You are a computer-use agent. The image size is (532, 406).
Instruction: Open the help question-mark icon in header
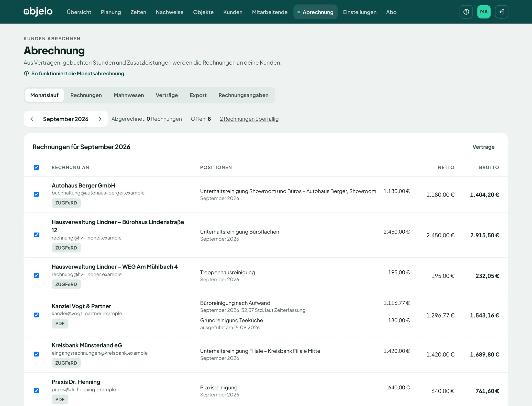point(466,12)
